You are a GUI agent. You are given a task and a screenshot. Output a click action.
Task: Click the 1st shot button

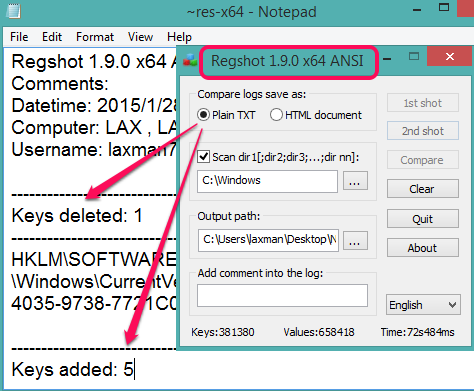coord(423,103)
